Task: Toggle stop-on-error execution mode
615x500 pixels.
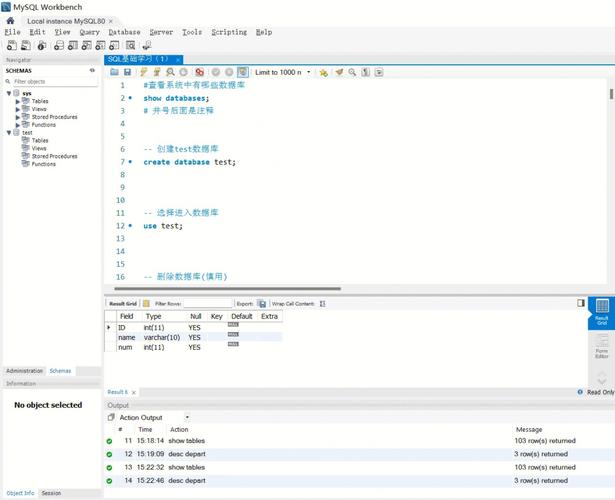Action: coord(200,72)
